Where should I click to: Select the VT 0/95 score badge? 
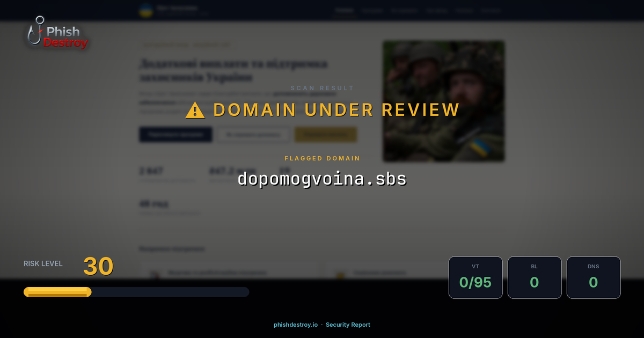[475, 277]
